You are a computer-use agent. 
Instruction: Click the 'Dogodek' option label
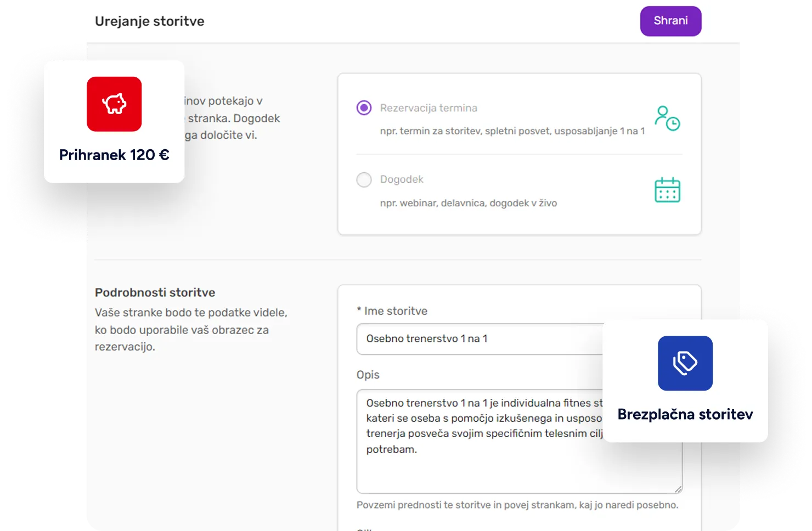pos(402,179)
